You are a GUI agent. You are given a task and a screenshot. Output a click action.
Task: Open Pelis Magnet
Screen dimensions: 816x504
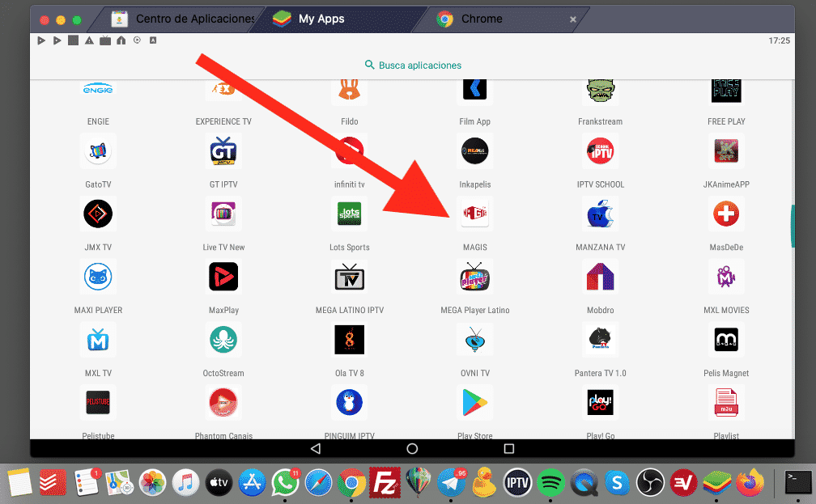click(725, 340)
